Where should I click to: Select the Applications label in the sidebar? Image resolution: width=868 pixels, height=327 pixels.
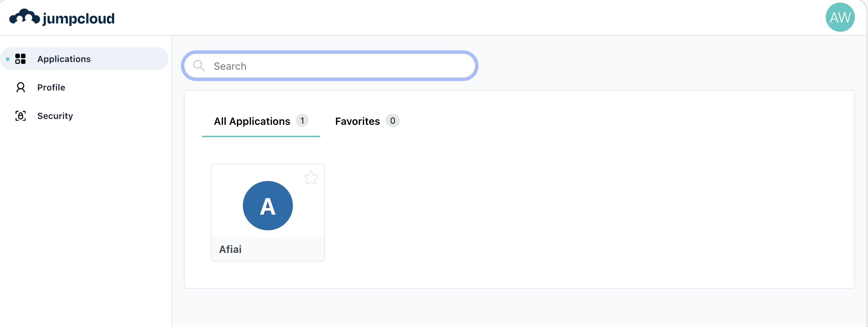(x=64, y=59)
